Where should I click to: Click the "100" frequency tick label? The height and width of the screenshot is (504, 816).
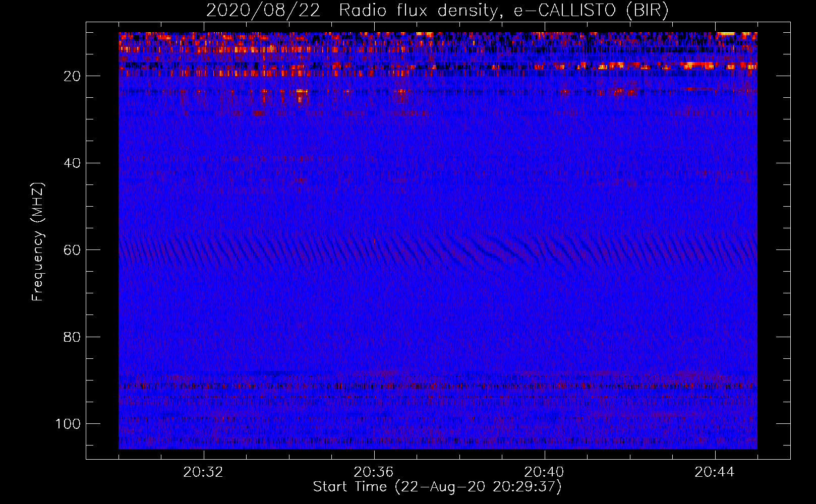[68, 424]
